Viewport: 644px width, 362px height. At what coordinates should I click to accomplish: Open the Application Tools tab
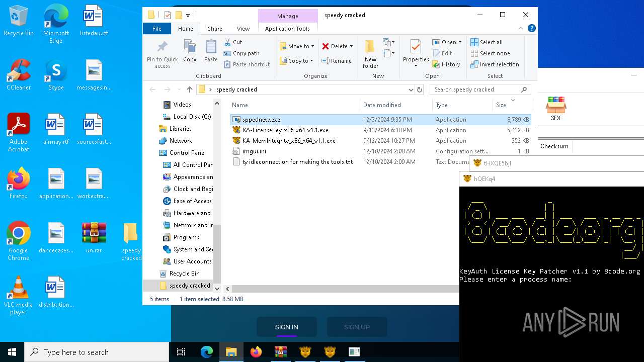click(x=287, y=29)
